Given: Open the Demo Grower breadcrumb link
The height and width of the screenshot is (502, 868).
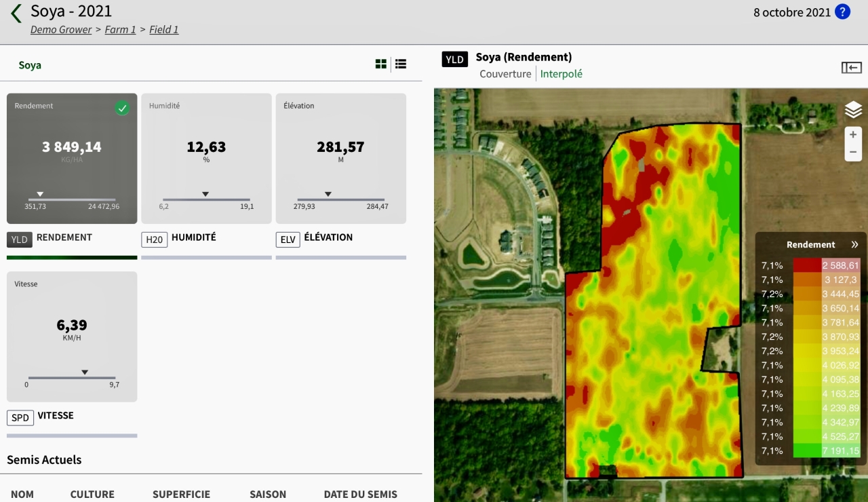Looking at the screenshot, I should click(x=61, y=30).
